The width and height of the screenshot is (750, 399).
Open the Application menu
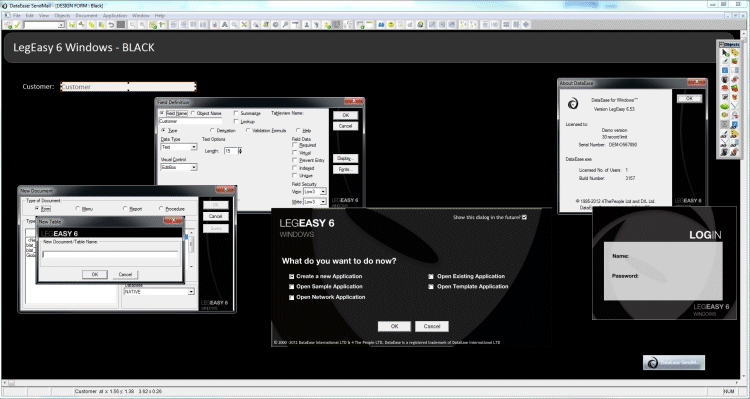115,15
